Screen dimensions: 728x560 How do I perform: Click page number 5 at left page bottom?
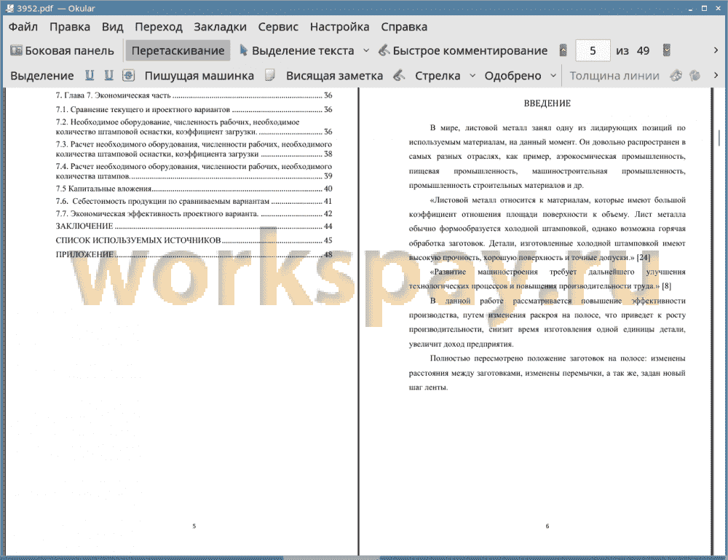click(194, 526)
